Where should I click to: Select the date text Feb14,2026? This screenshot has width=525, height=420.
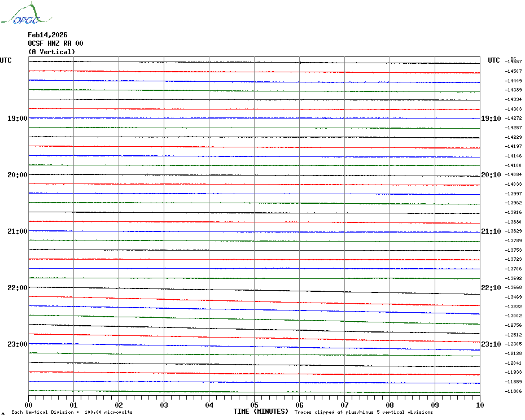tap(47, 35)
